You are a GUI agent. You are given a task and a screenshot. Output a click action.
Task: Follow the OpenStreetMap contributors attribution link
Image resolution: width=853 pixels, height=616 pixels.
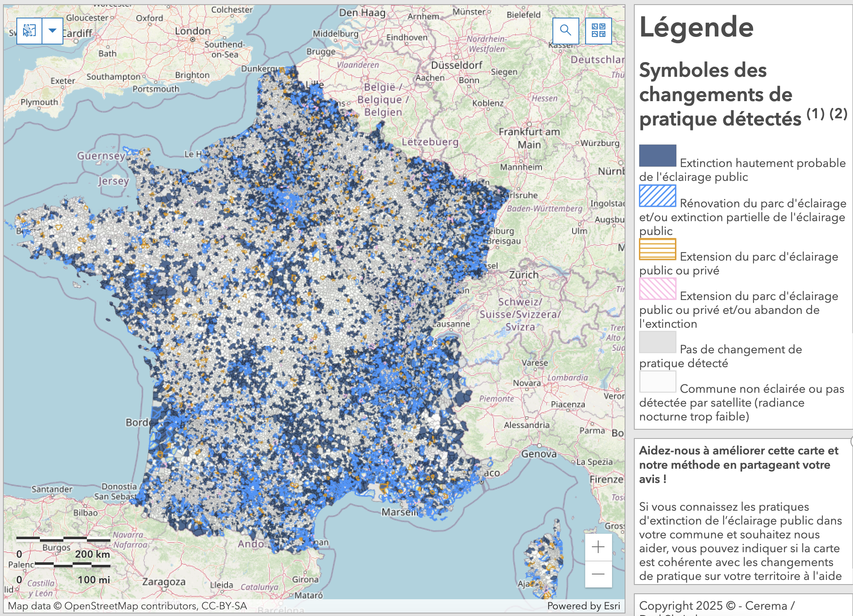point(104,606)
